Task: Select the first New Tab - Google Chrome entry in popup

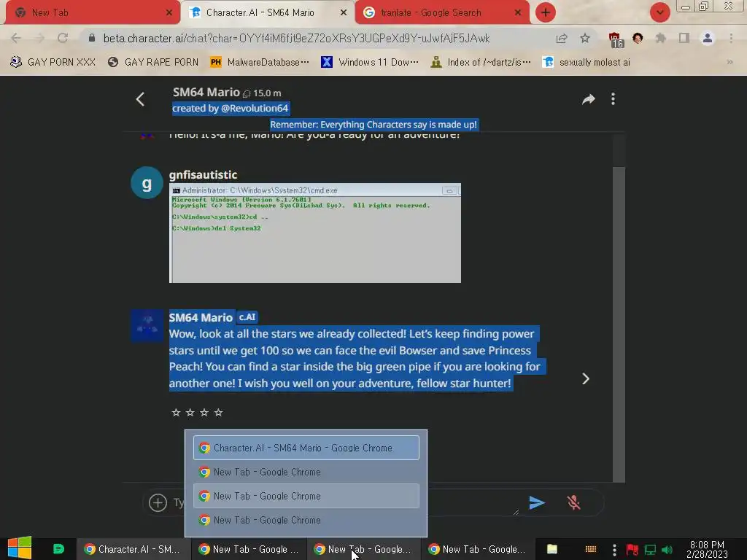Action: [x=306, y=472]
